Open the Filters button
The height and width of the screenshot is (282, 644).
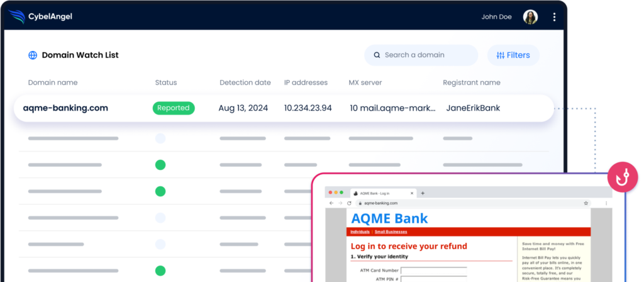(x=513, y=55)
